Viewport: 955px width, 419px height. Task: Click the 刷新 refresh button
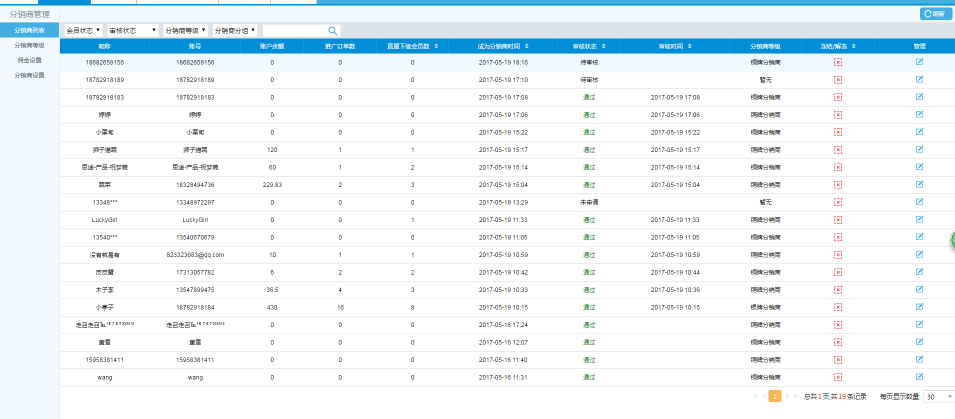933,14
